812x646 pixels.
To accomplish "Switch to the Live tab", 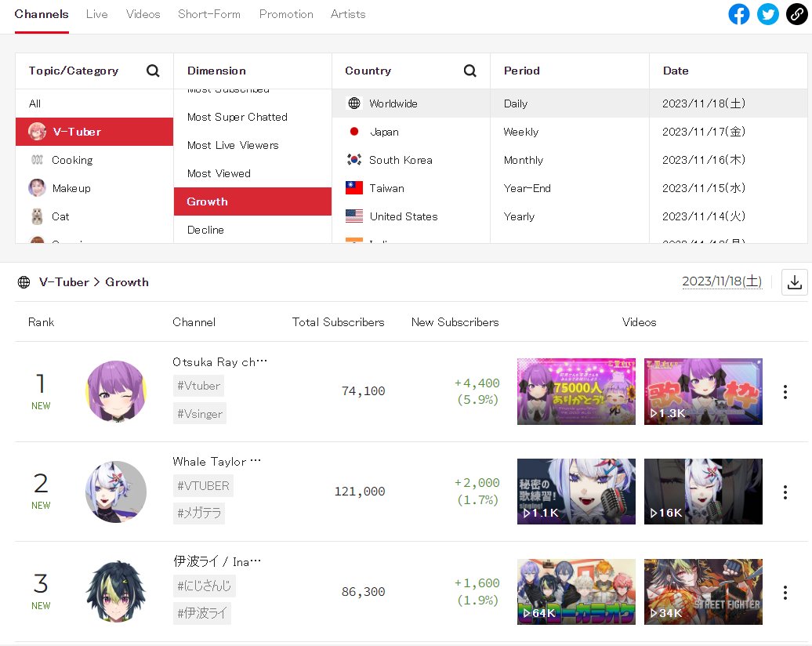I will (x=97, y=15).
